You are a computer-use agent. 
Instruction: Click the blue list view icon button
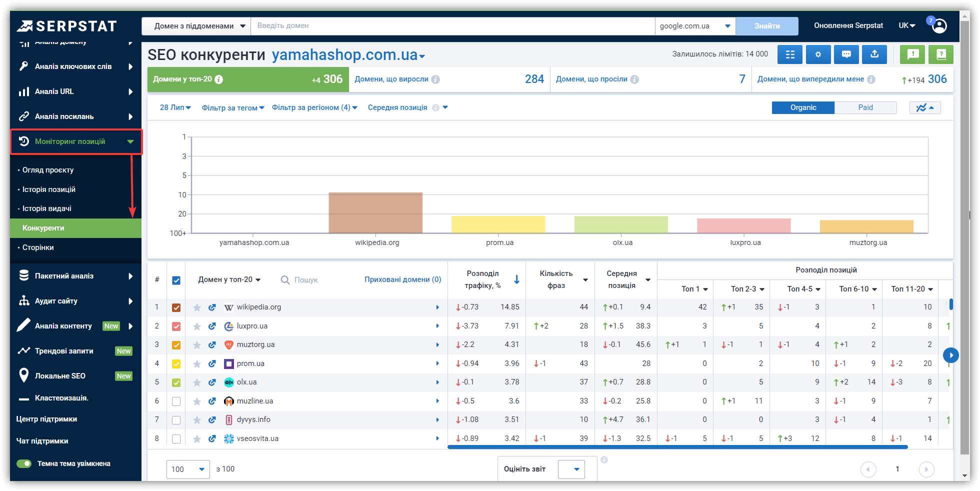point(790,54)
